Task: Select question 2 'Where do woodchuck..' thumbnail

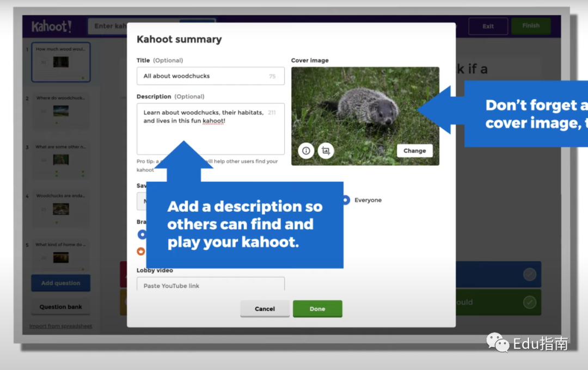Action: [61, 111]
